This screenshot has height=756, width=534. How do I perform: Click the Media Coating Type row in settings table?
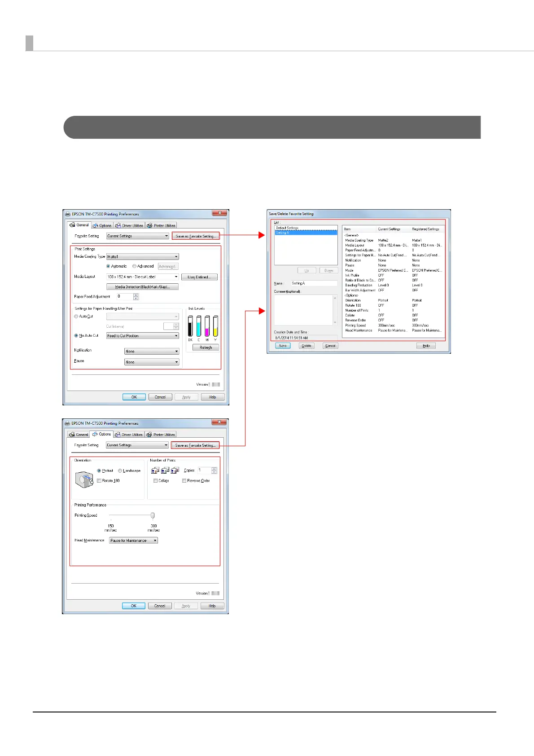[394, 240]
